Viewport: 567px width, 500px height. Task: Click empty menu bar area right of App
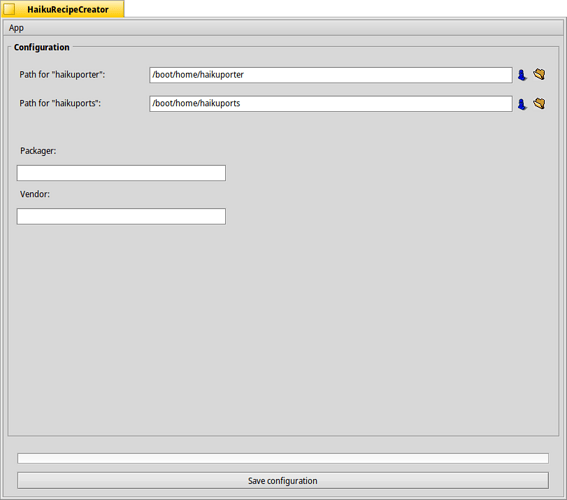pyautogui.click(x=289, y=28)
